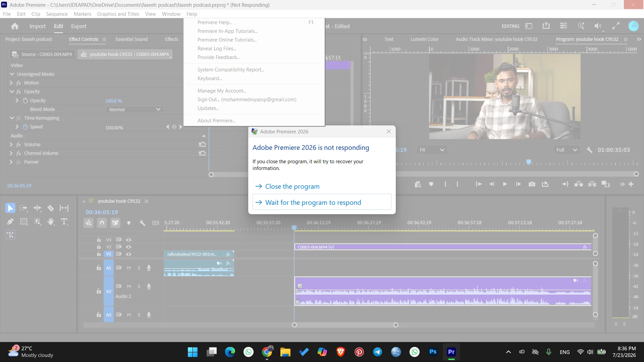This screenshot has height=362, width=644.
Task: Collapse the Time Remapping group
Action: (x=12, y=118)
